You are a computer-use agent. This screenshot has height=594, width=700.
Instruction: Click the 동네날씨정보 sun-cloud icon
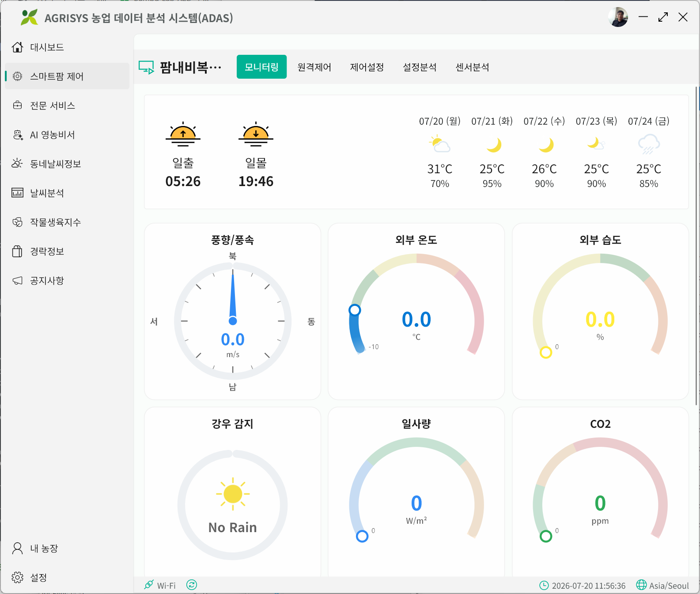[x=17, y=164]
